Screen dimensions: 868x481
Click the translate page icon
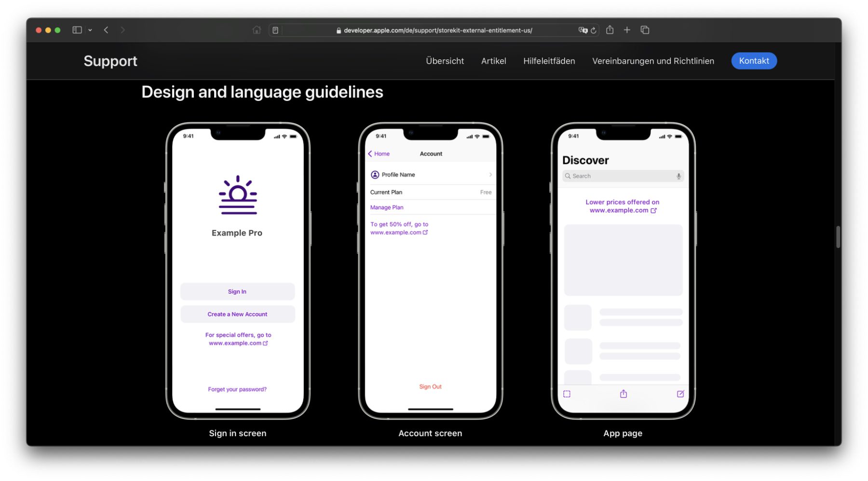click(x=583, y=30)
